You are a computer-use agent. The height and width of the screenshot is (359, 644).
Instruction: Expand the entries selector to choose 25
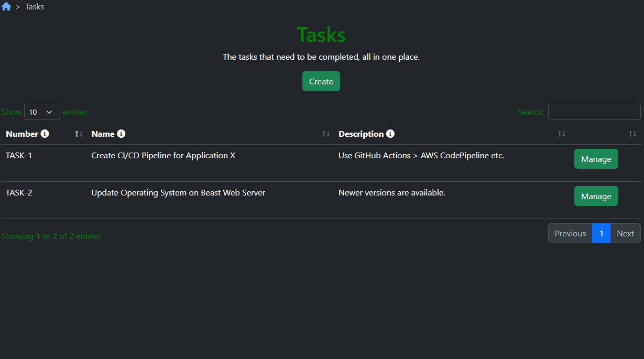coord(42,112)
